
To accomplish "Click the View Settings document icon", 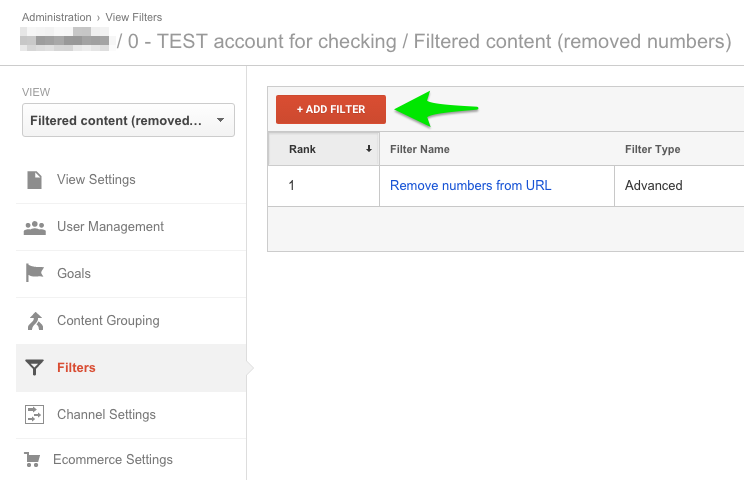I will 34,180.
